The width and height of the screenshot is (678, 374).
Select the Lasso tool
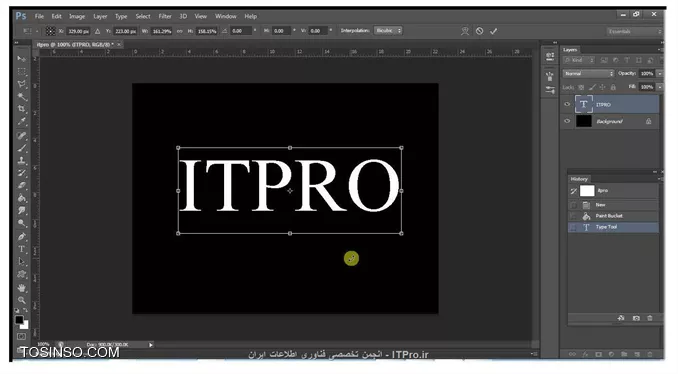[22, 84]
